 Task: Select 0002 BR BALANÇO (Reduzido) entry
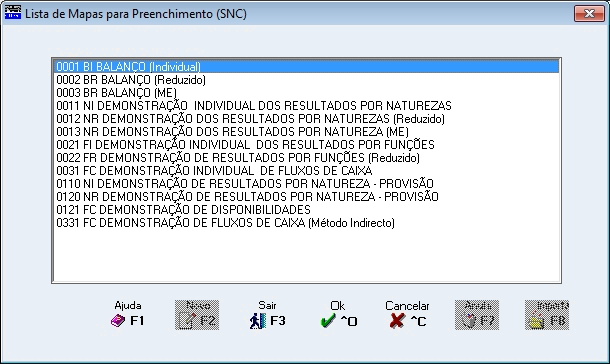click(x=306, y=80)
